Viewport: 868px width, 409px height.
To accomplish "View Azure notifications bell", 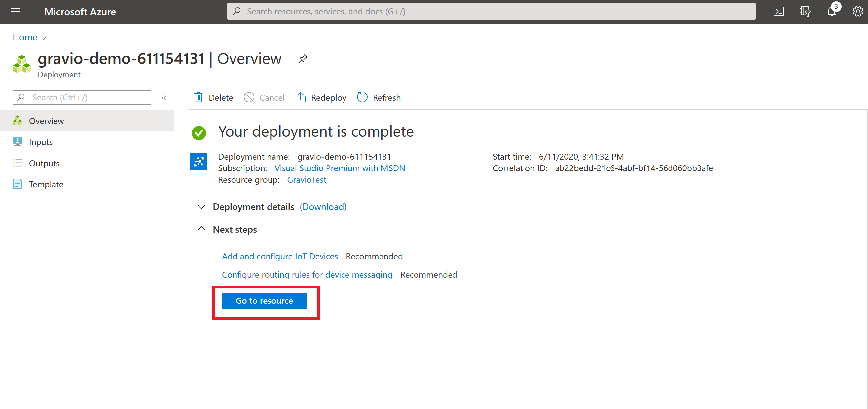I will pos(832,11).
